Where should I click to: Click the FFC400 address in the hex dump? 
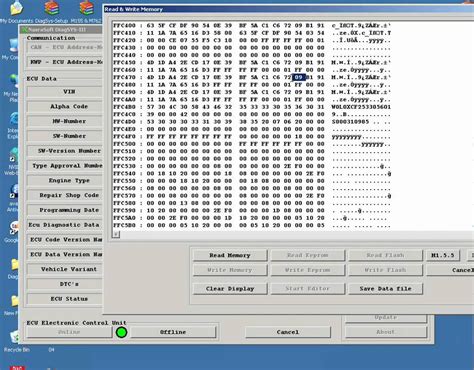(124, 26)
